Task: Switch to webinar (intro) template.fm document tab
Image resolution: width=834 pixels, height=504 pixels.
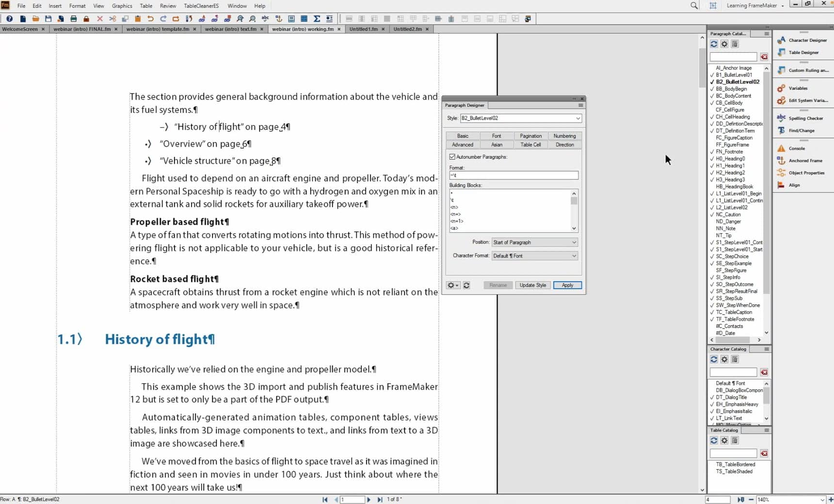Action: pyautogui.click(x=158, y=29)
